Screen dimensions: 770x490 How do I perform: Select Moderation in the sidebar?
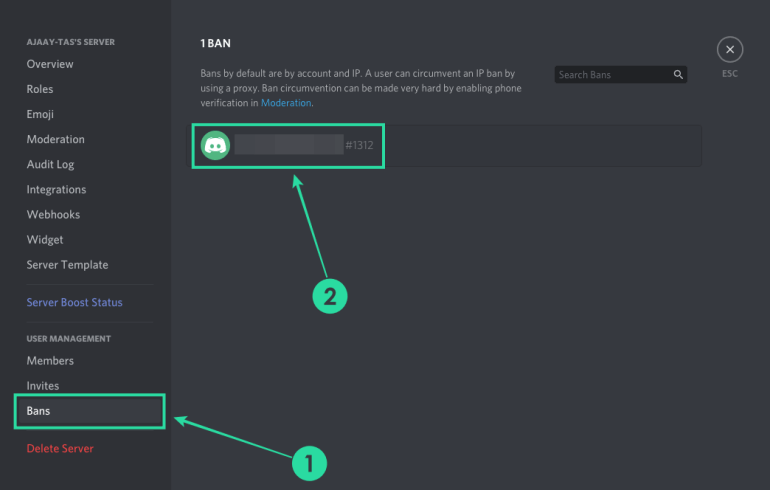tap(55, 139)
